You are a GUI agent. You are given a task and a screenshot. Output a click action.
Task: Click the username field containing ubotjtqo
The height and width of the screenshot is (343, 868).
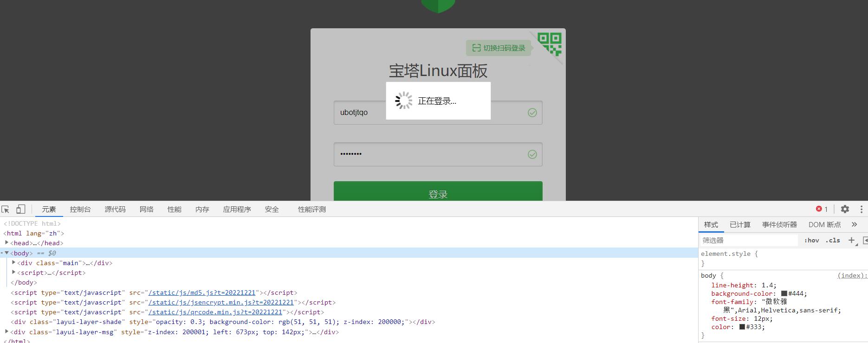(x=438, y=113)
